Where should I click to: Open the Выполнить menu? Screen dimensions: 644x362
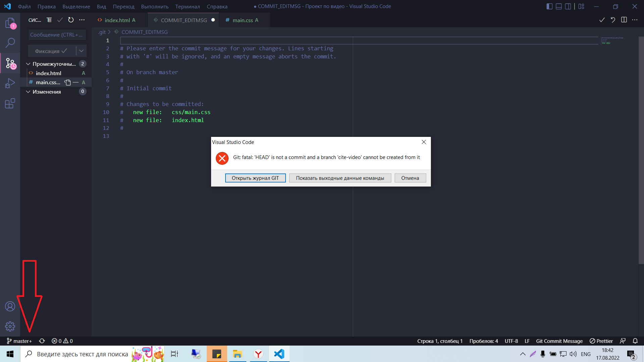point(155,6)
